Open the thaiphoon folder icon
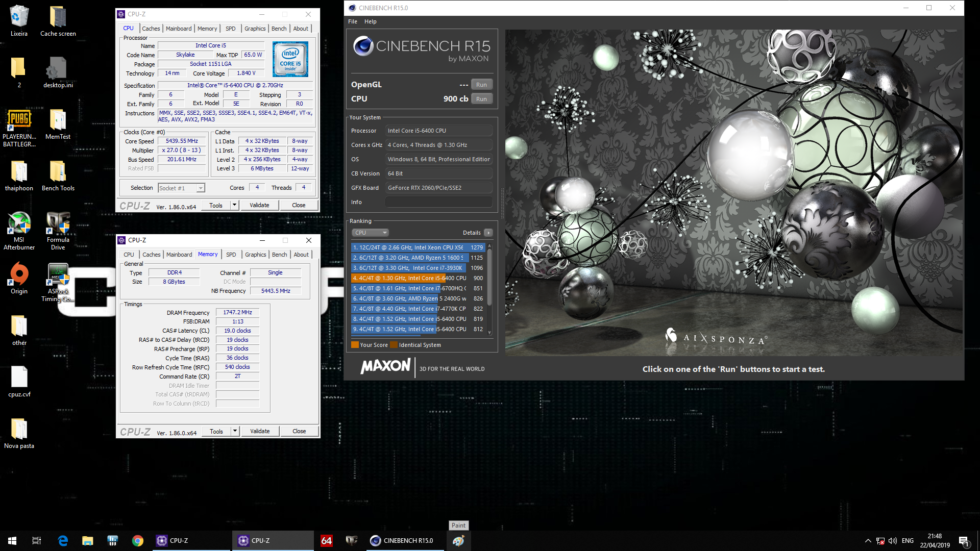Image resolution: width=980 pixels, height=551 pixels. tap(19, 176)
